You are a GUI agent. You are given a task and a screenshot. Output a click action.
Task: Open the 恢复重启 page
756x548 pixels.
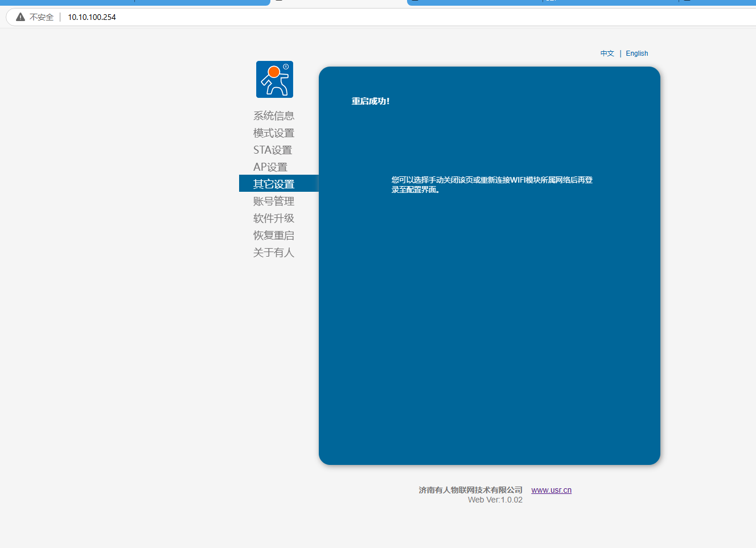pyautogui.click(x=274, y=235)
